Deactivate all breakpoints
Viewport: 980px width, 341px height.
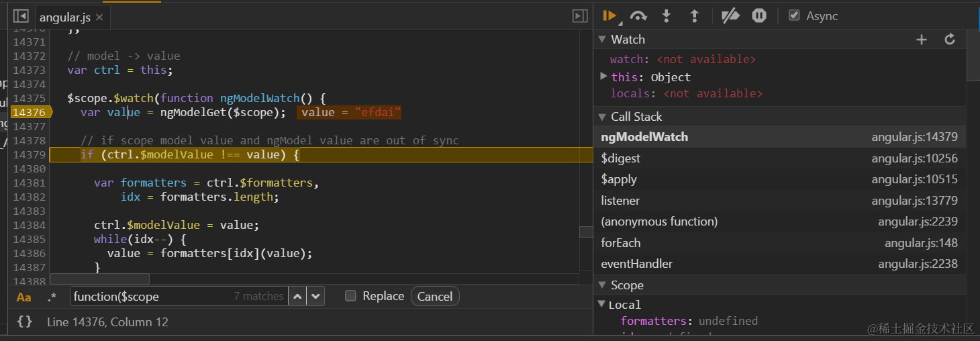coord(730,15)
